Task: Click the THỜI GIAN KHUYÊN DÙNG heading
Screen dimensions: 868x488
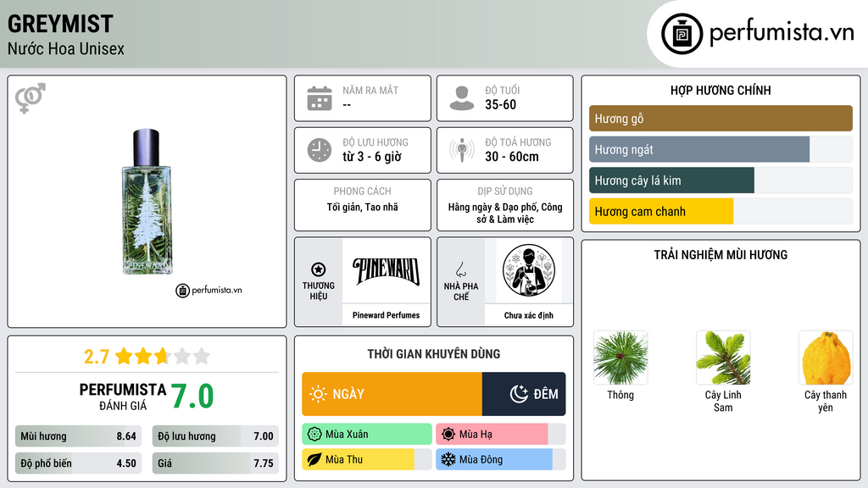Action: coord(434,354)
